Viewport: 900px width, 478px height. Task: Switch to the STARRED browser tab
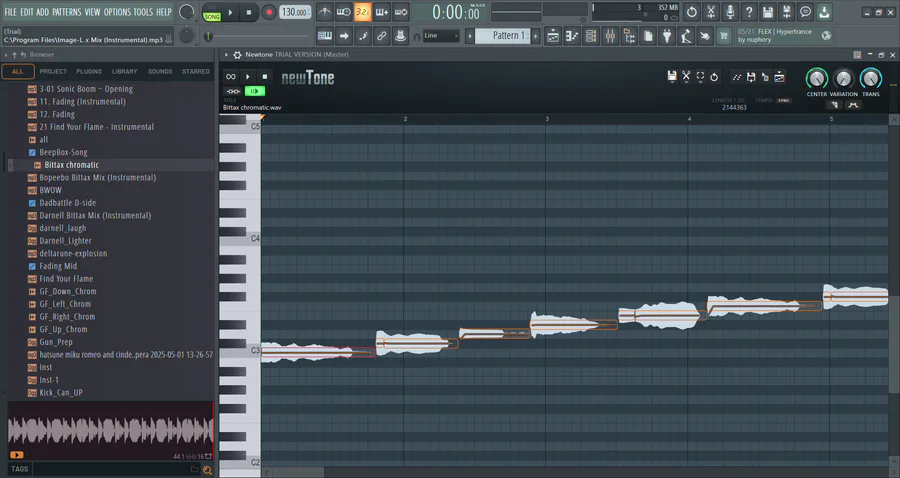(196, 72)
